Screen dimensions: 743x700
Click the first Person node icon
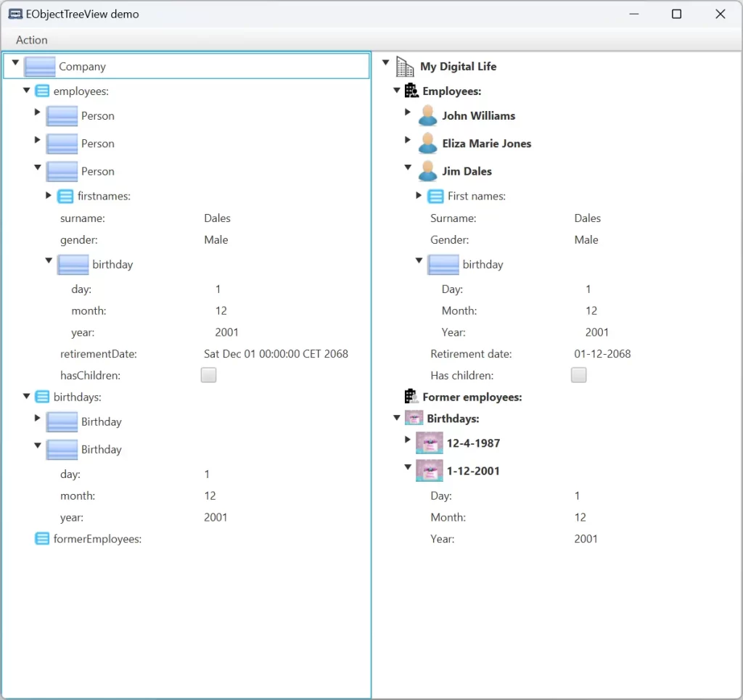click(x=62, y=116)
